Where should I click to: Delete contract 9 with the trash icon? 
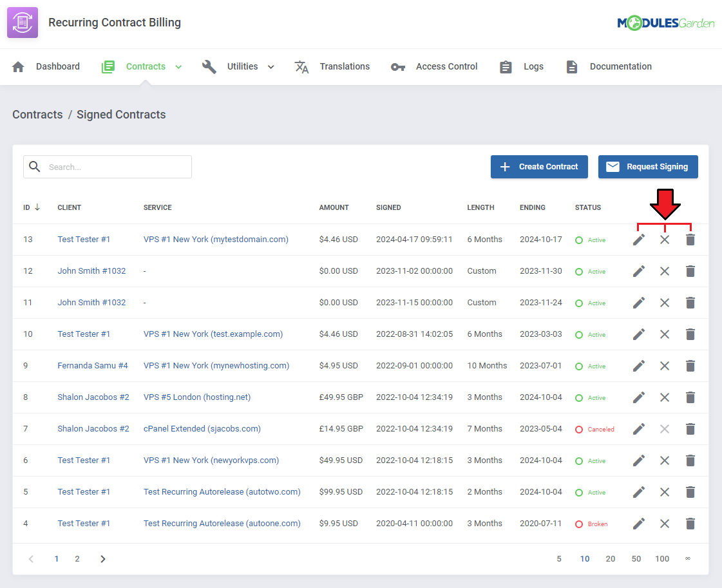coord(690,366)
